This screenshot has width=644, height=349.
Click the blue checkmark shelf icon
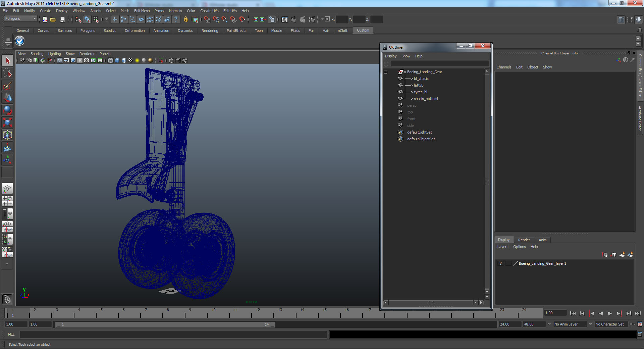coord(19,41)
